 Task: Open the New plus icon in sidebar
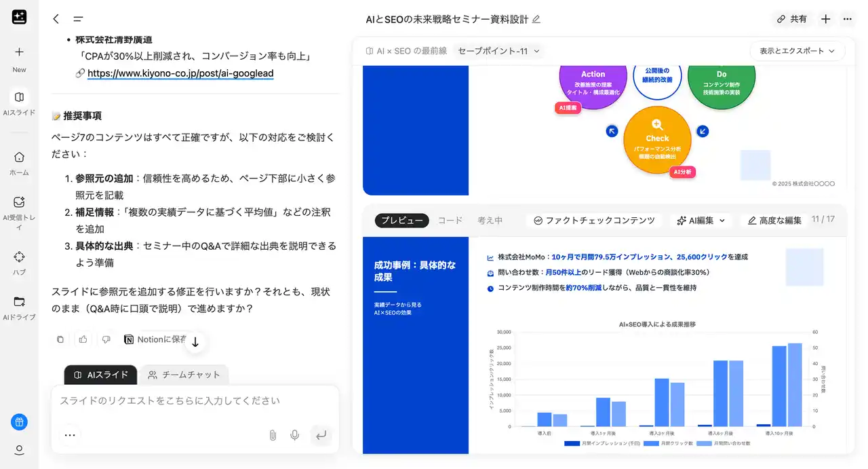[x=19, y=52]
